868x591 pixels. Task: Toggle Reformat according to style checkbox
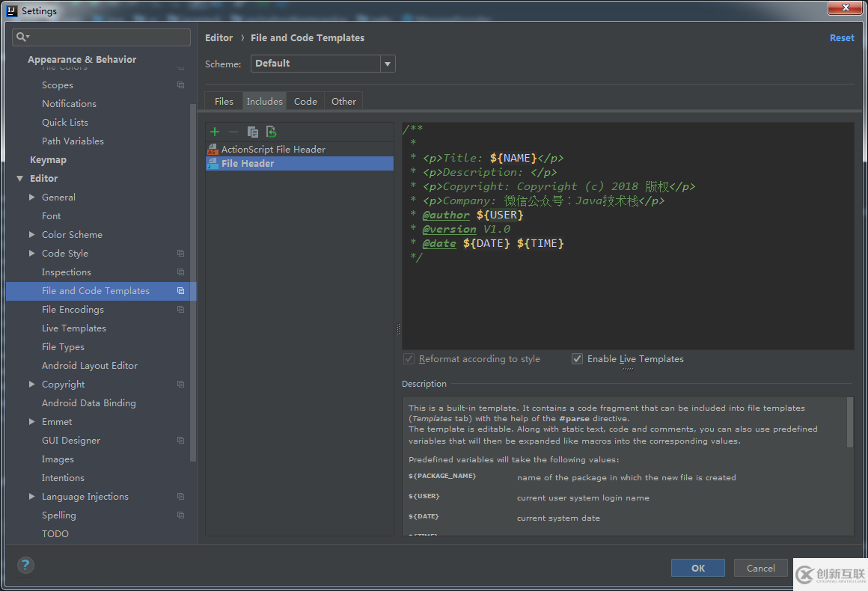click(x=409, y=359)
